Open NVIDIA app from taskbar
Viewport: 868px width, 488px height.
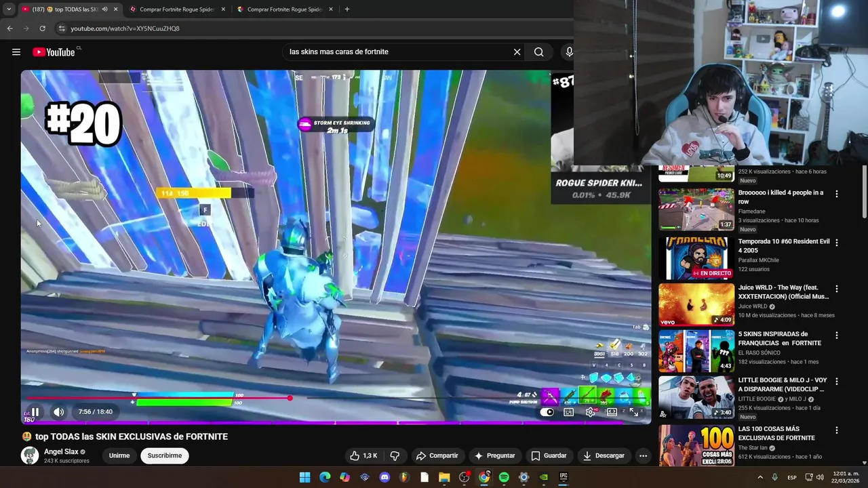pos(543,477)
